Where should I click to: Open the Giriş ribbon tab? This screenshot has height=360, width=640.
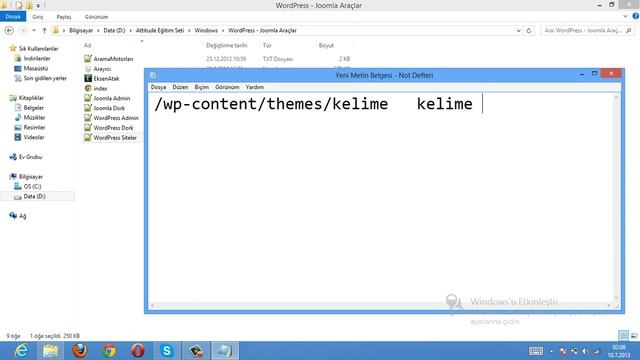(38, 17)
